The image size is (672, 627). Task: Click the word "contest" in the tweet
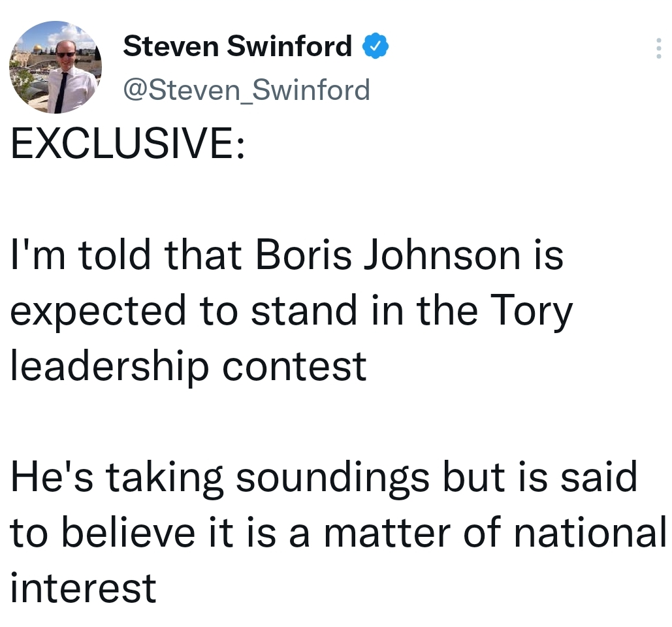click(x=294, y=366)
